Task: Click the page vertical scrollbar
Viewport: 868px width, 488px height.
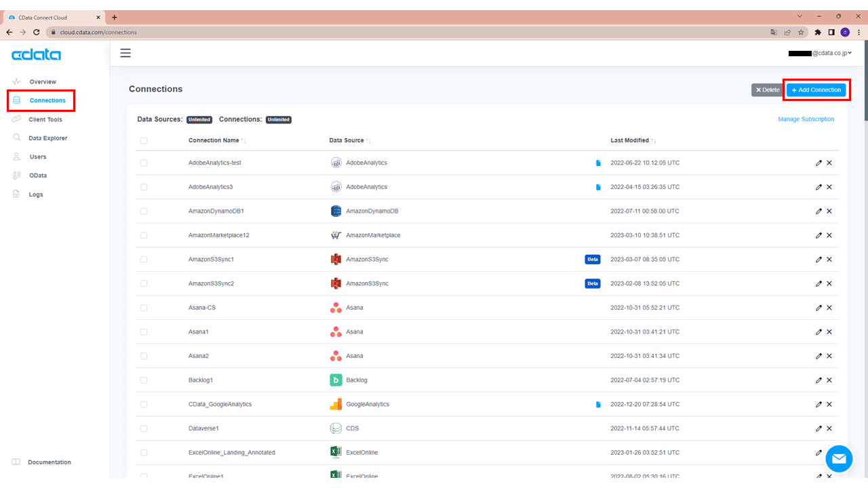Action: click(865, 81)
